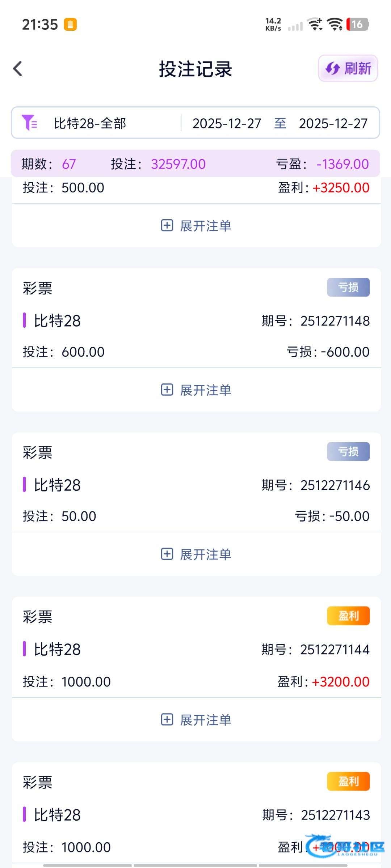The image size is (391, 868).
Task: Tap plus icon under the +3200.00 profit
Action: [x=167, y=720]
